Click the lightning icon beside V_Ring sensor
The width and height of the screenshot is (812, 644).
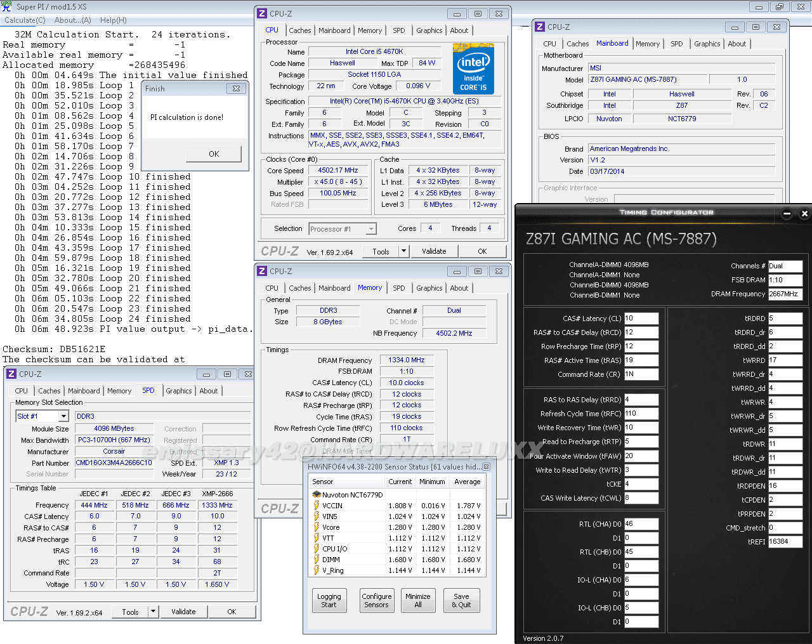coord(316,570)
